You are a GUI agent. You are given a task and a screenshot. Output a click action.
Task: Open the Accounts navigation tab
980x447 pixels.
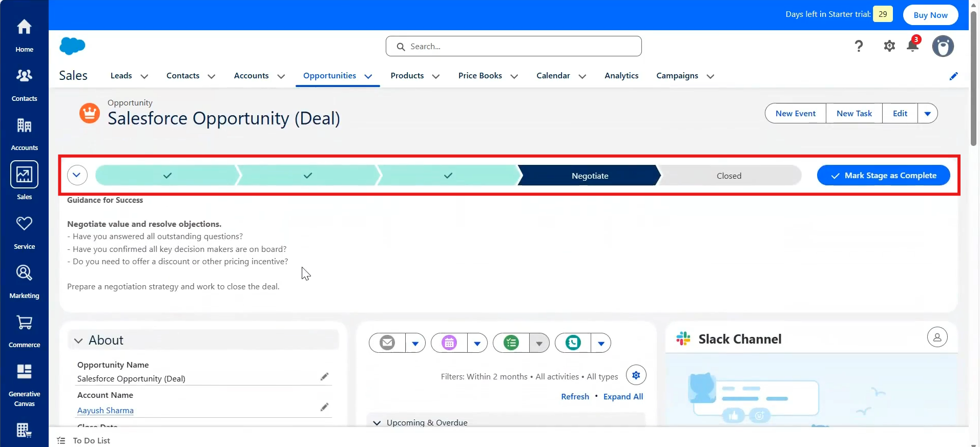click(x=251, y=76)
